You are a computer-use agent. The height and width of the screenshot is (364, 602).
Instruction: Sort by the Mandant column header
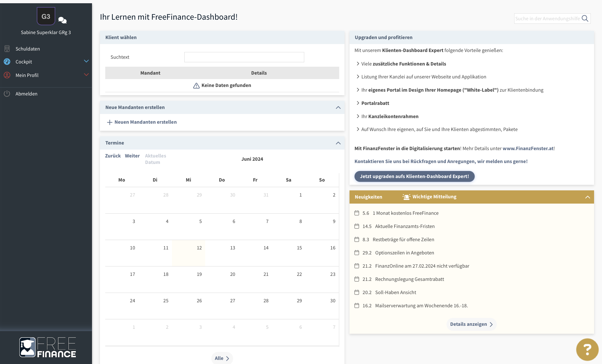coord(150,73)
